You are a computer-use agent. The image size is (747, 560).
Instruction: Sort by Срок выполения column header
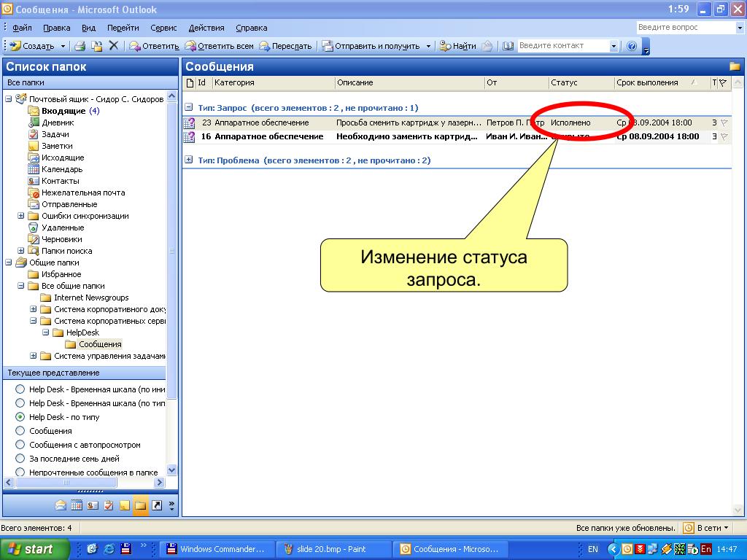(x=662, y=83)
